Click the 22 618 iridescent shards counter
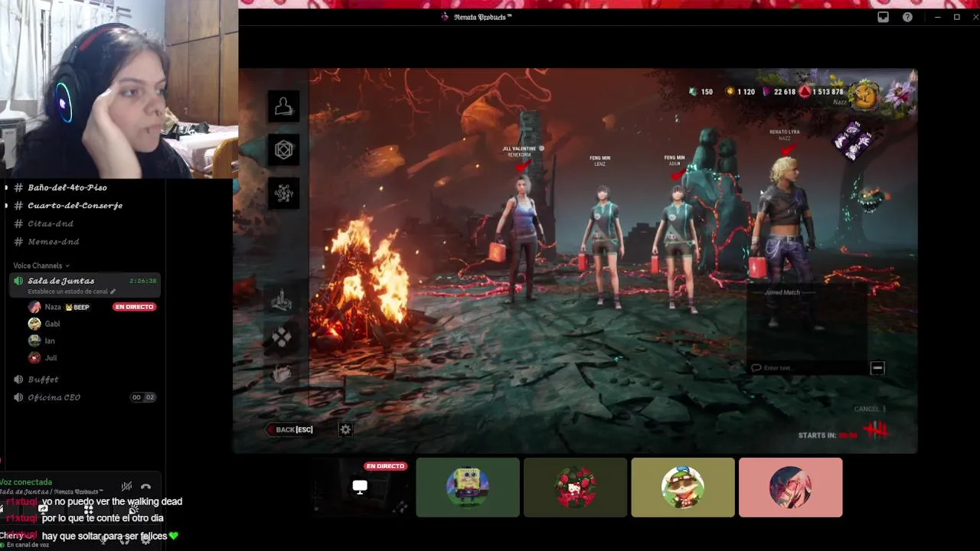Viewport: 980px width, 551px height. click(x=778, y=92)
